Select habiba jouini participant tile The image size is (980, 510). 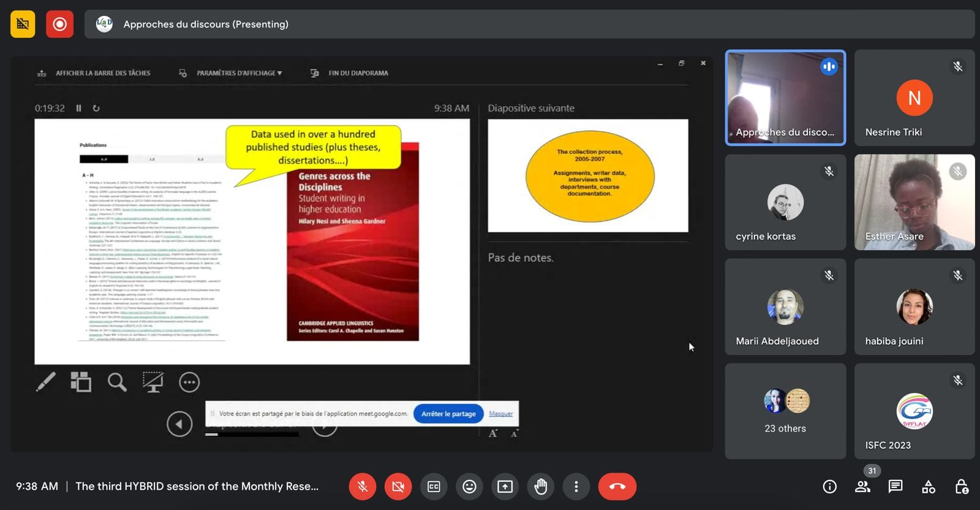click(x=914, y=306)
